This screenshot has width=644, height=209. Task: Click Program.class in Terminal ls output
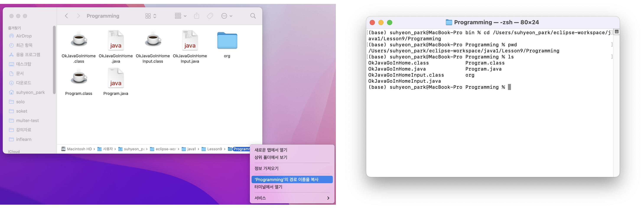point(485,63)
